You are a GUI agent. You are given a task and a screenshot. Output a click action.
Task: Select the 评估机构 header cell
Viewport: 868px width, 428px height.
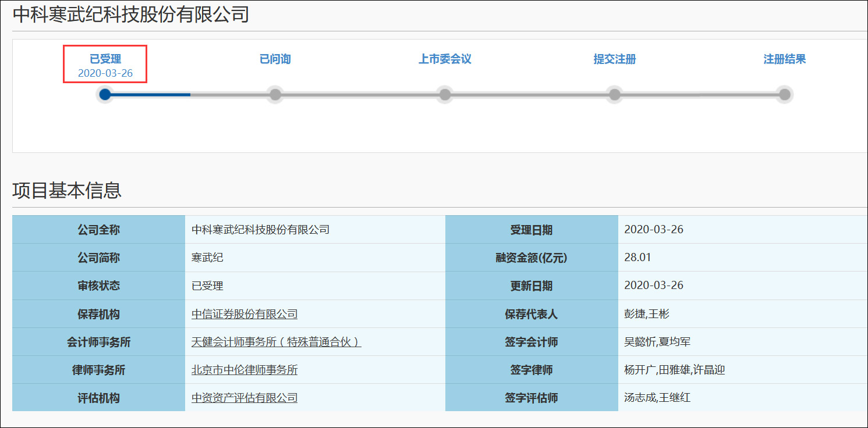tap(98, 398)
